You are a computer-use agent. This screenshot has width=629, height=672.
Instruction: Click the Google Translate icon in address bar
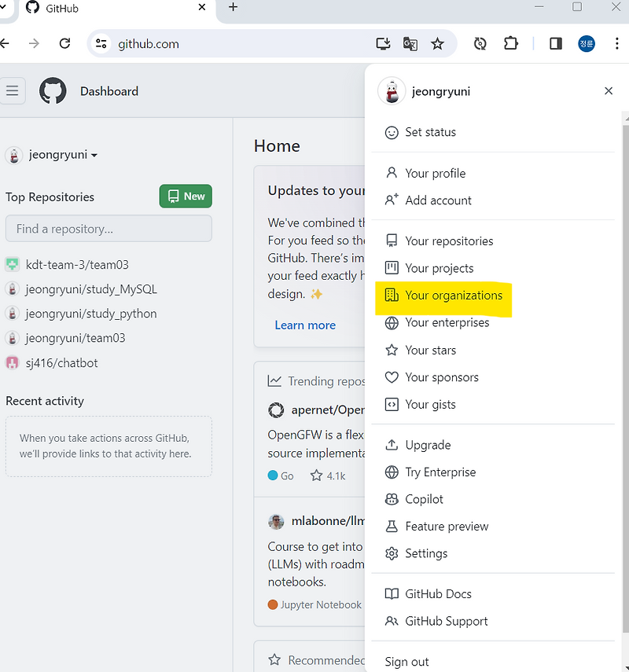(x=410, y=45)
